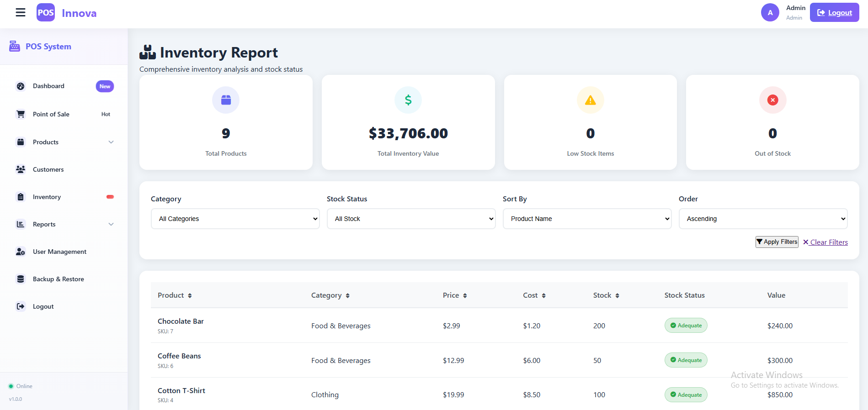Screen dimensions: 868x410
Task: Click the POS Innova logo icon
Action: tap(46, 13)
